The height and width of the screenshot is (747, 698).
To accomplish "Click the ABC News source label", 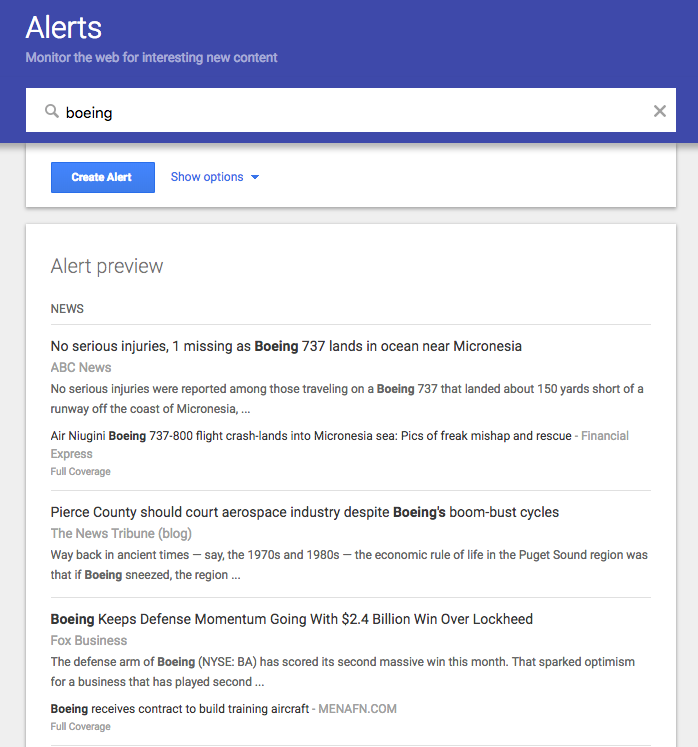I will [81, 367].
